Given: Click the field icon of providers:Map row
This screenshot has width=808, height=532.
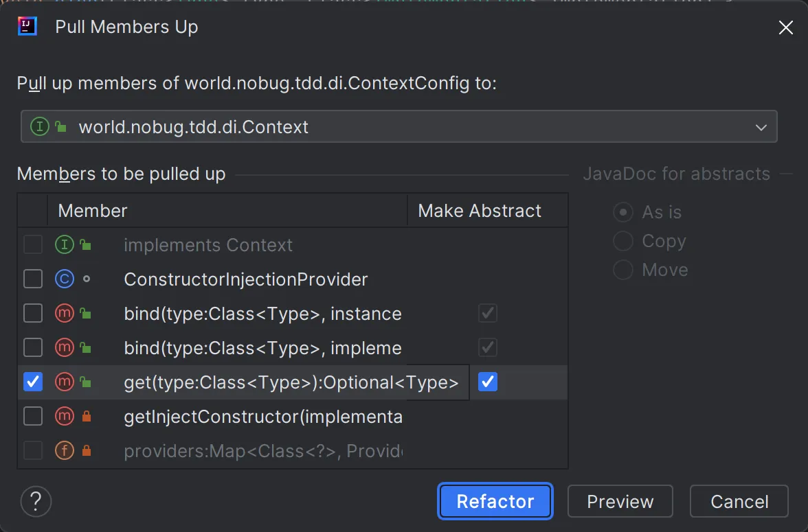Looking at the screenshot, I should click(64, 451).
